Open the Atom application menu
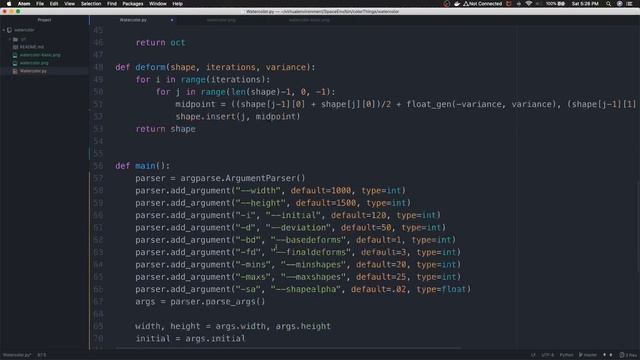This screenshot has width=640, height=360. pos(24,4)
